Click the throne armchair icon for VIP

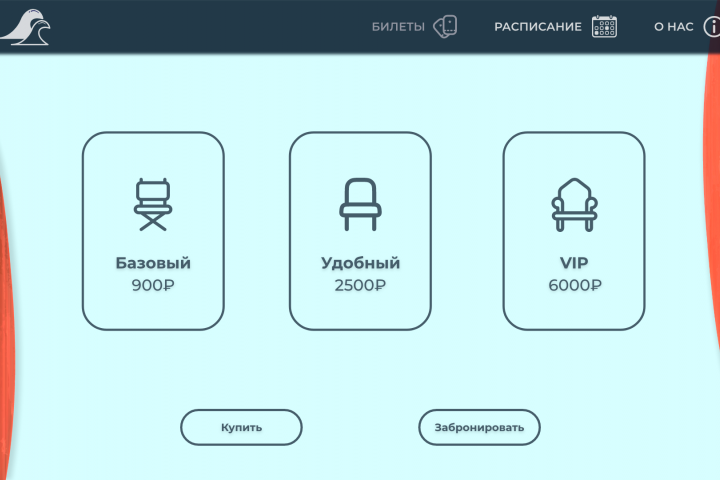click(574, 205)
